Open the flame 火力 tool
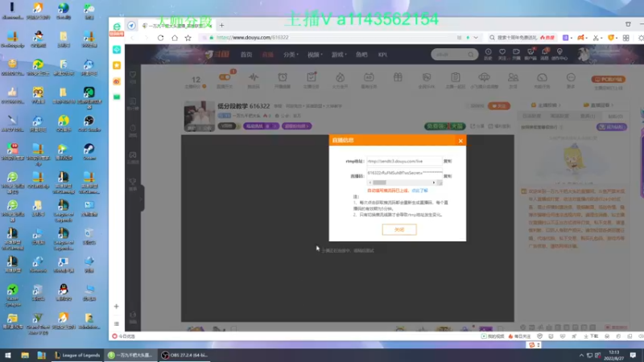 point(340,80)
